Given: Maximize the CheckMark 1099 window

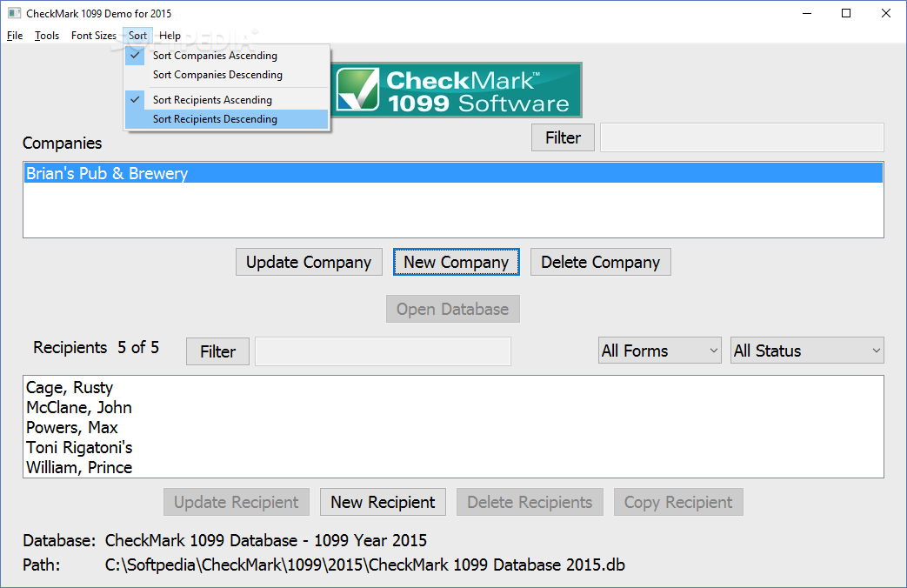Looking at the screenshot, I should point(845,13).
